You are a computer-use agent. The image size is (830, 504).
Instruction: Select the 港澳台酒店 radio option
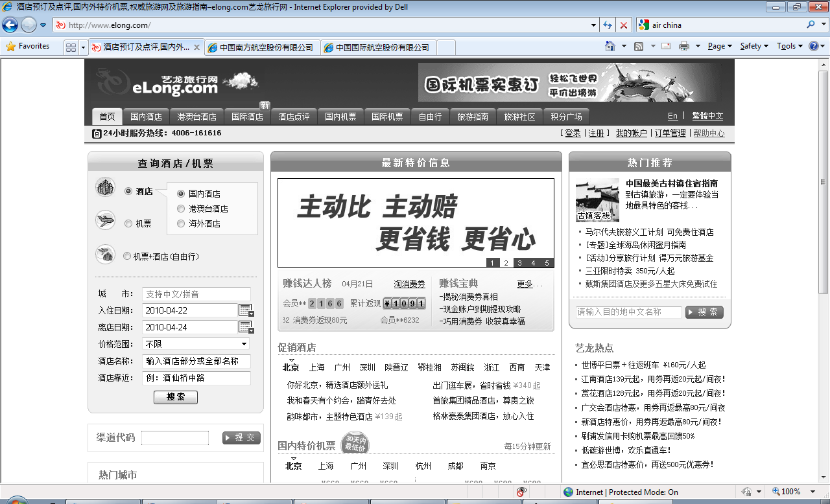click(x=181, y=209)
